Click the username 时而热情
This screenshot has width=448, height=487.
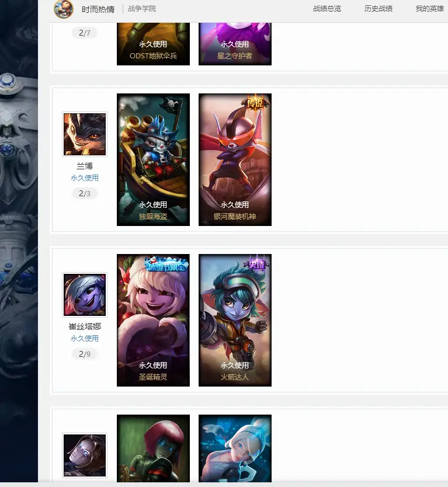pos(98,9)
